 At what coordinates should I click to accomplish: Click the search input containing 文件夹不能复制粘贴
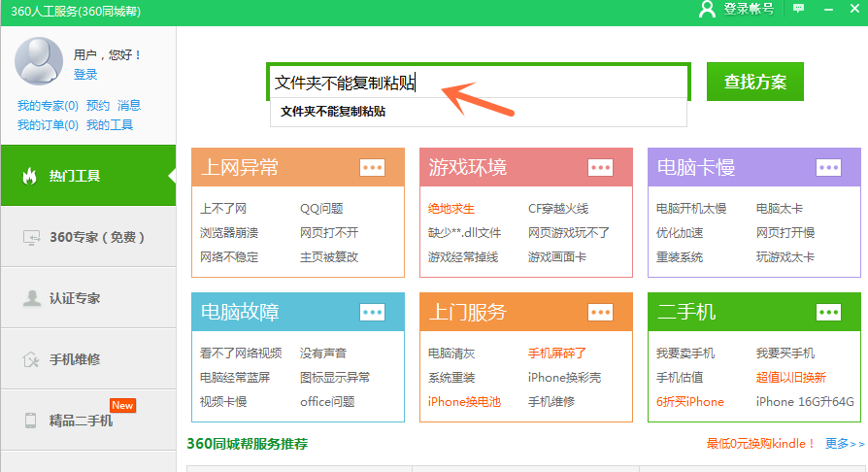(479, 82)
